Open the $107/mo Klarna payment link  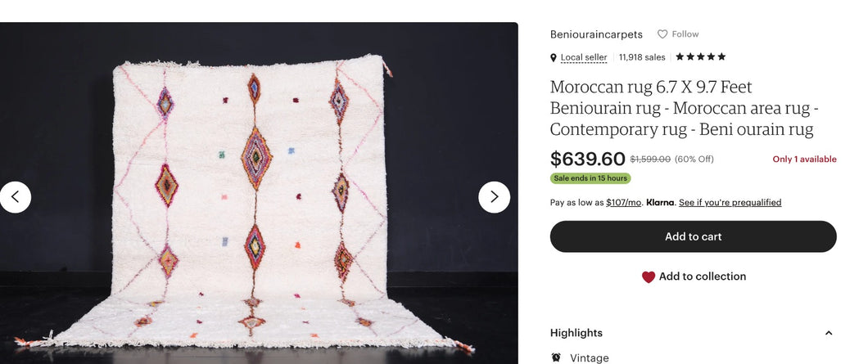623,203
